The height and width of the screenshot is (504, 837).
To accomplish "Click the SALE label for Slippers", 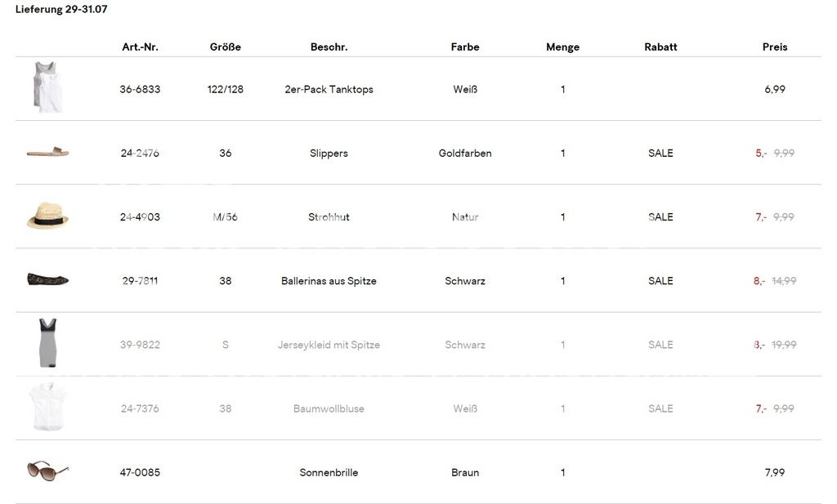I will pos(660,153).
